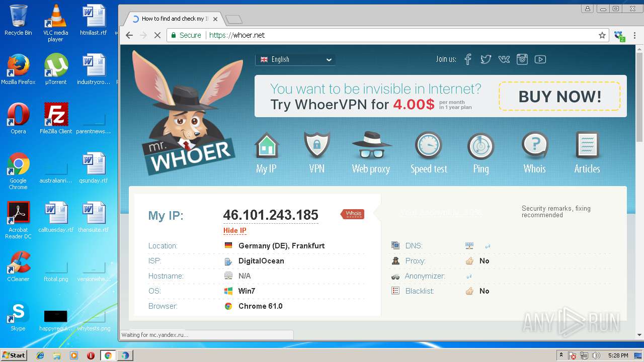Open the Whois question mark icon

point(535,146)
